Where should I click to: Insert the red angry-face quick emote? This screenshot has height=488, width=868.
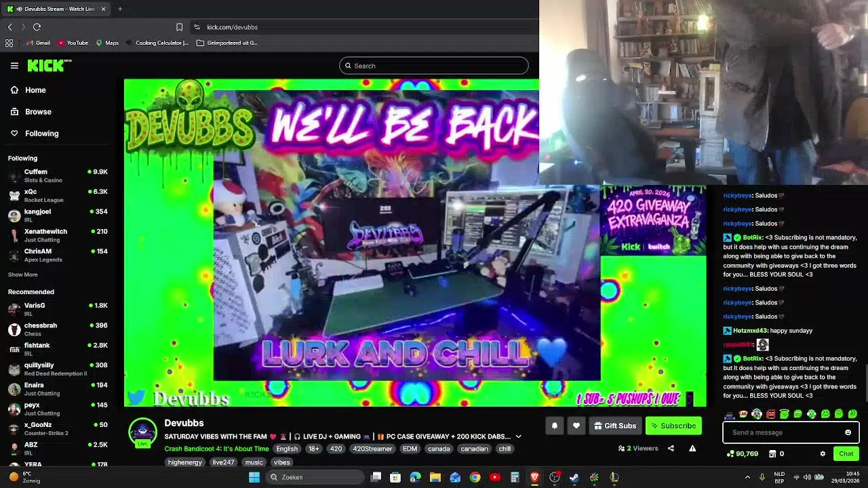770,414
